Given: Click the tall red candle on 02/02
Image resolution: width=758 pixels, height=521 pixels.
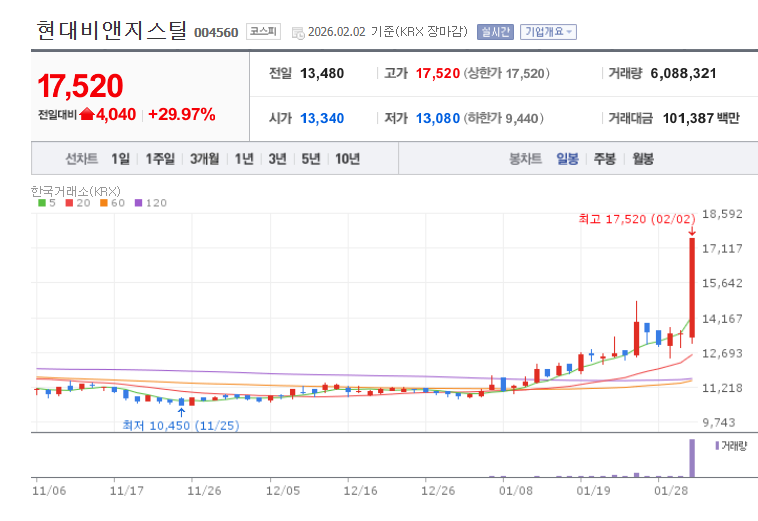Looking at the screenshot, I should point(692,288).
